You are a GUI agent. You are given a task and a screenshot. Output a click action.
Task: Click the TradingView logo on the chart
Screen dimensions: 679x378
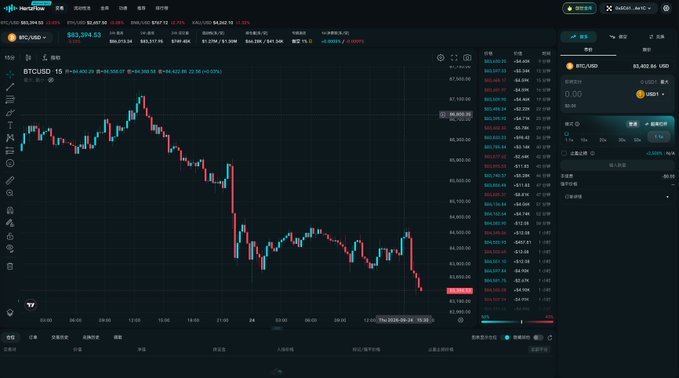coord(31,305)
